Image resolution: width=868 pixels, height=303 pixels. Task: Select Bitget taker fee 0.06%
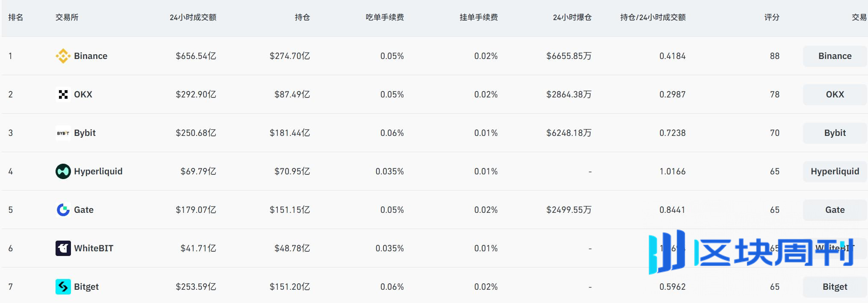coord(392,287)
